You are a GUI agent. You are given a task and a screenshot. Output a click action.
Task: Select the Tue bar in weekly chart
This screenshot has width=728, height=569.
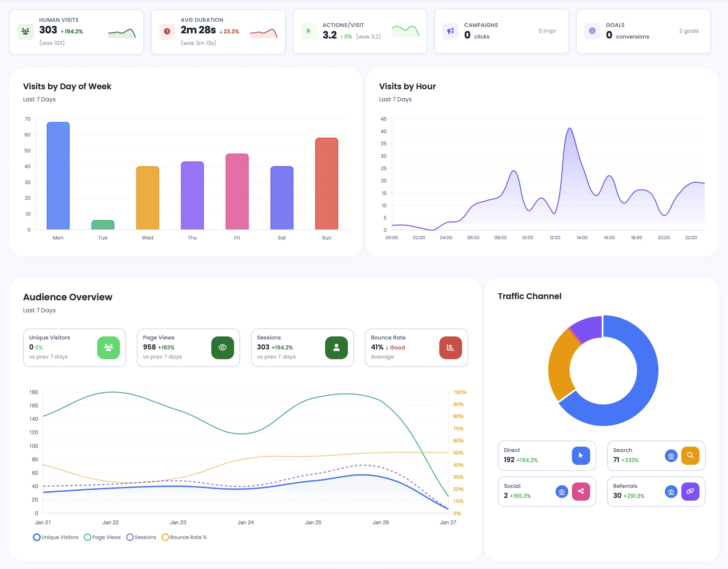click(103, 225)
